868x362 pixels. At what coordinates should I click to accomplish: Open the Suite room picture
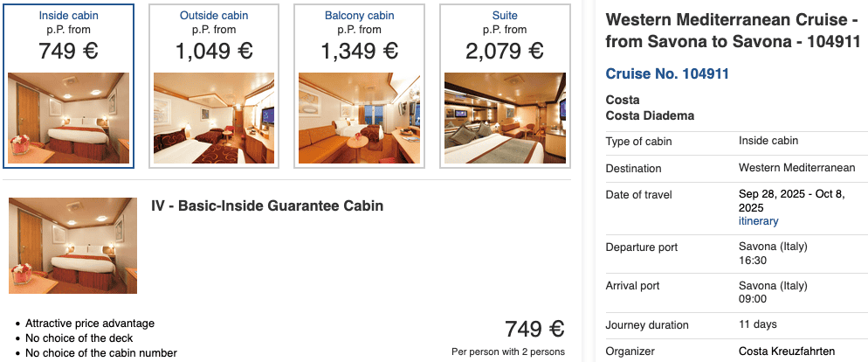(x=505, y=118)
